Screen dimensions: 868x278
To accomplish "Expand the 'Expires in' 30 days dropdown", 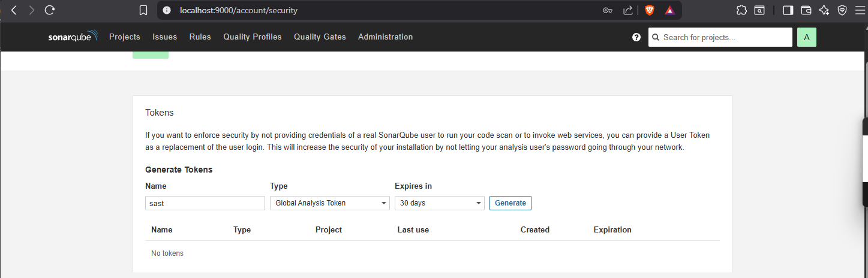I will [439, 203].
